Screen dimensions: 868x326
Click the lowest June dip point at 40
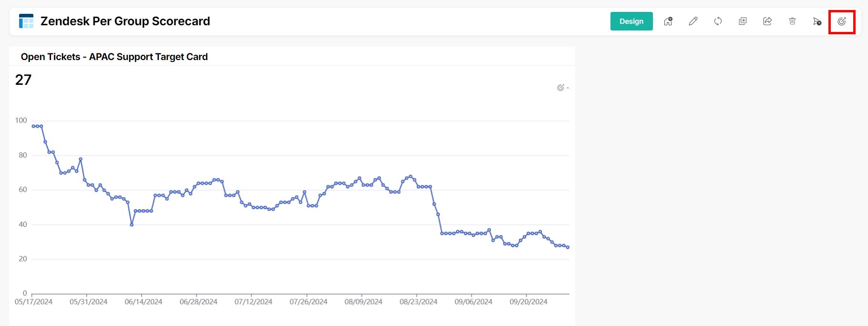point(132,224)
